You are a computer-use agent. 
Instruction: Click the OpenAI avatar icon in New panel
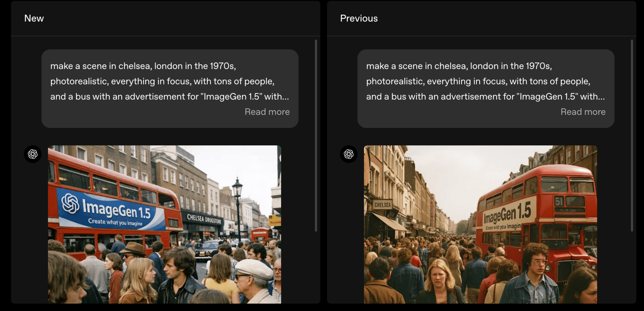(33, 154)
